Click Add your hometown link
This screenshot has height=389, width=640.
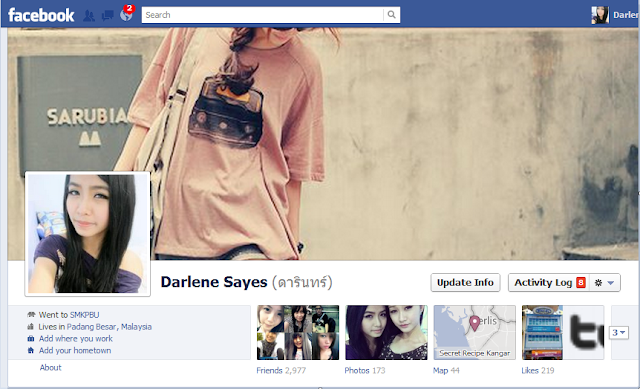[75, 350]
